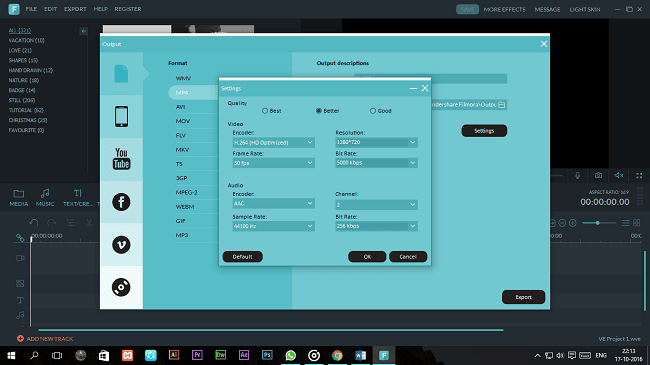Choose the Good quality radio button
This screenshot has height=365, width=650.
(373, 111)
